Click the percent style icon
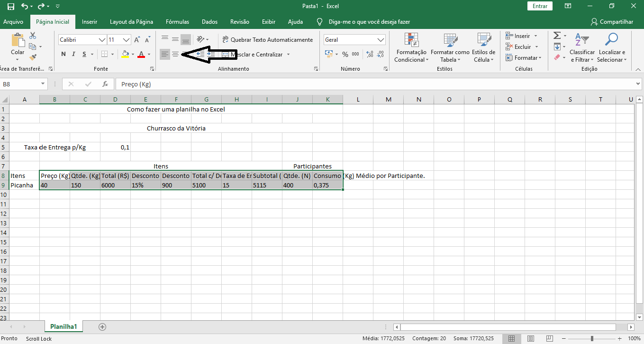 (345, 54)
